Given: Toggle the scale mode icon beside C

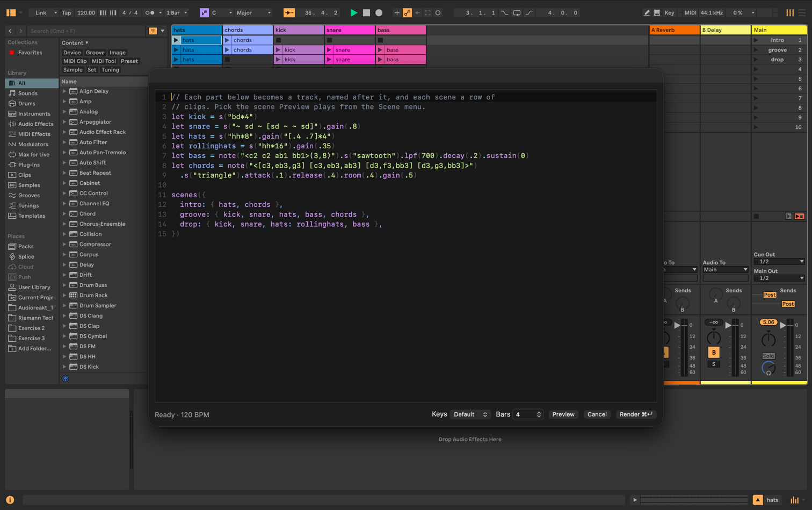Looking at the screenshot, I should pyautogui.click(x=204, y=13).
